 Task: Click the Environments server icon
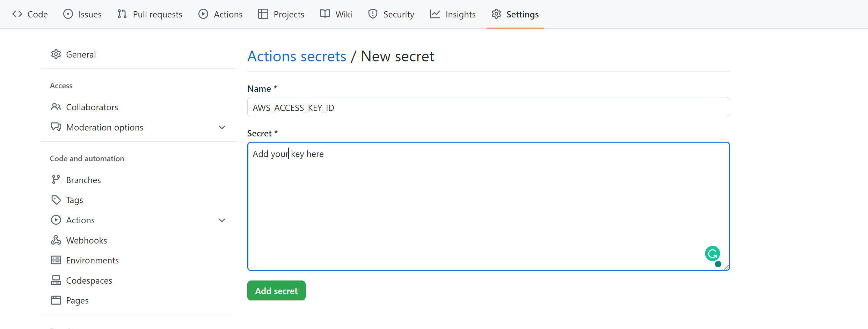tap(56, 260)
